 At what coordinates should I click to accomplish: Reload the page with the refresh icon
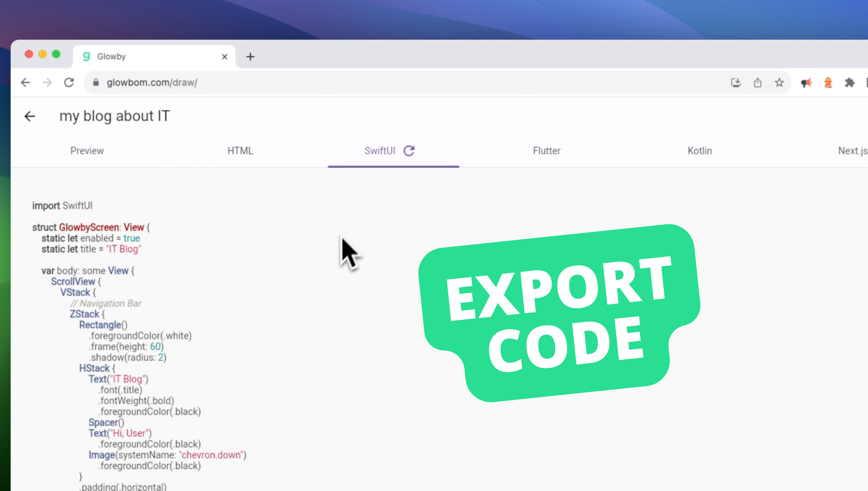coord(69,83)
